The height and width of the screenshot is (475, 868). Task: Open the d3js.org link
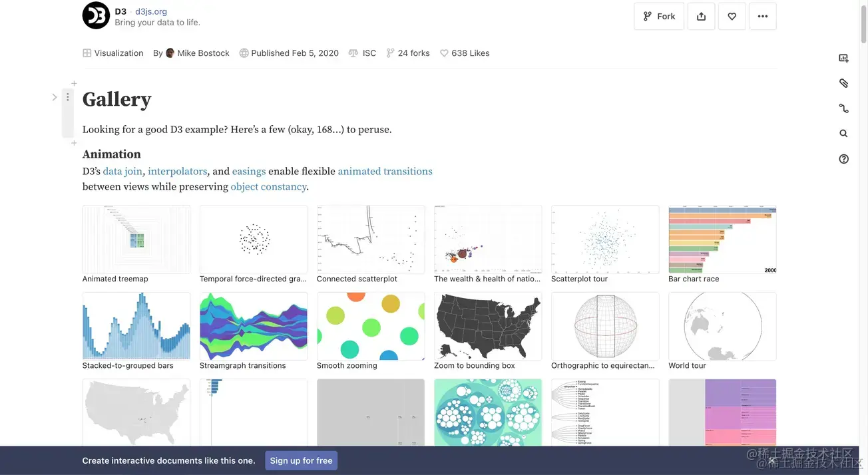[150, 11]
